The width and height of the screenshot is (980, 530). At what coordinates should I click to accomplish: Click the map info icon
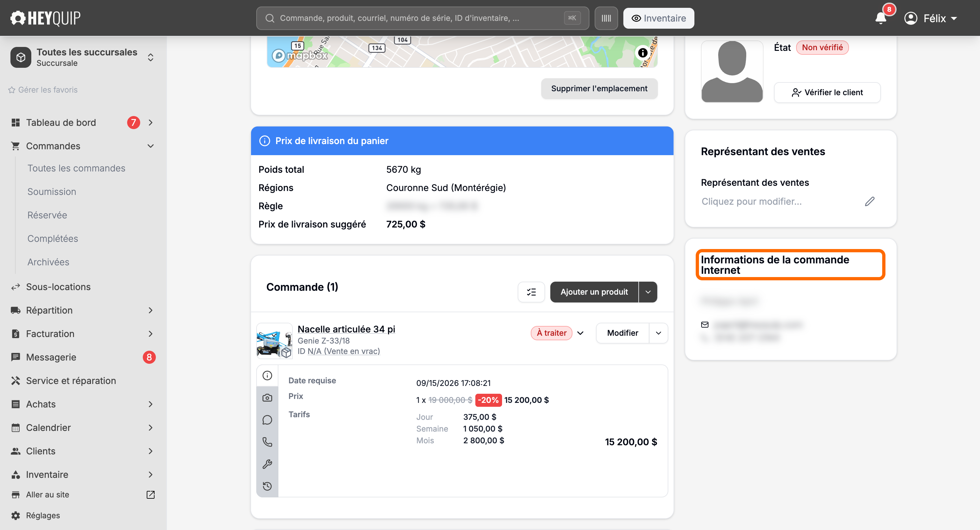643,53
